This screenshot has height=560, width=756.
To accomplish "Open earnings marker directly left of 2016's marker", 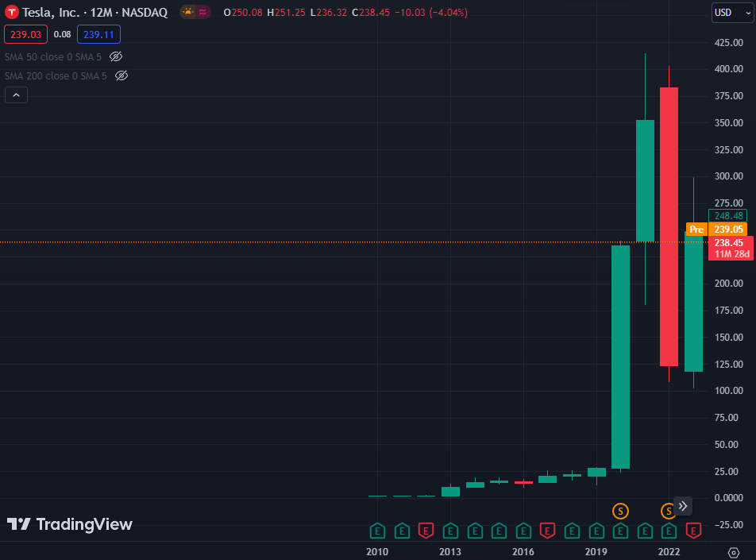I will point(499,531).
